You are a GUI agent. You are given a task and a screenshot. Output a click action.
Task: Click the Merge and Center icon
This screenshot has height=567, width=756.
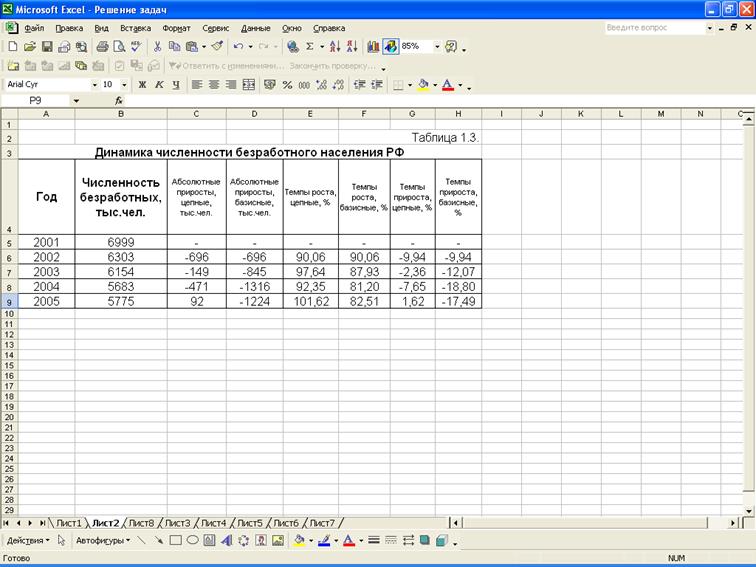[x=249, y=85]
